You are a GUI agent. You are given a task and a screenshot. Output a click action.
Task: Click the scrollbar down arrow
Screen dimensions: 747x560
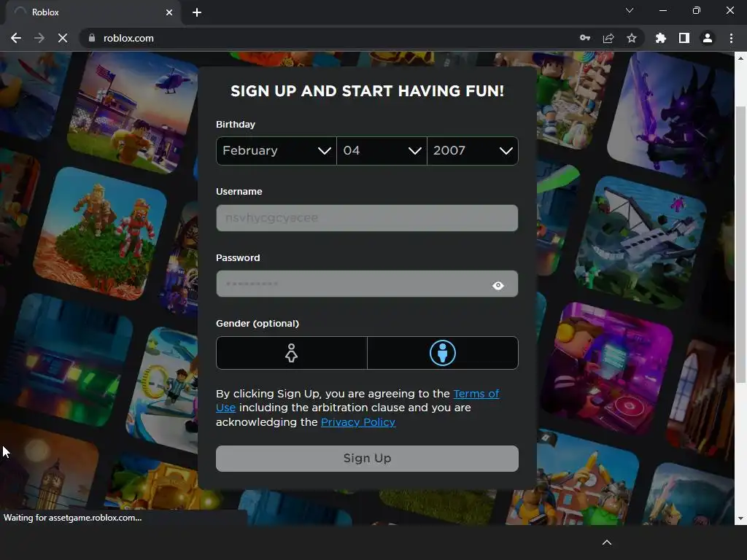pos(740,518)
